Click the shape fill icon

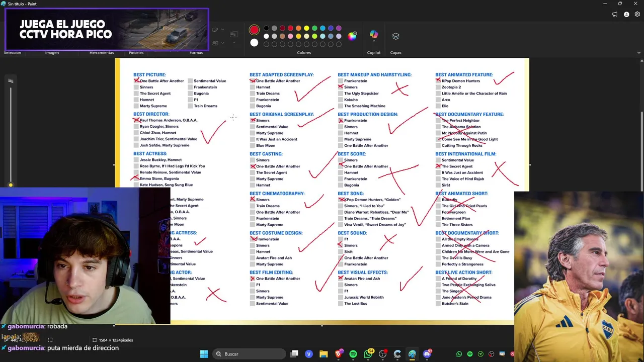(215, 43)
